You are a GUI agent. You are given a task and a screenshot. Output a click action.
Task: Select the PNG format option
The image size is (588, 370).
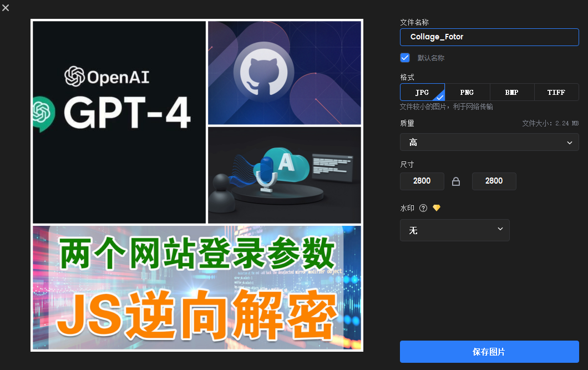click(467, 92)
